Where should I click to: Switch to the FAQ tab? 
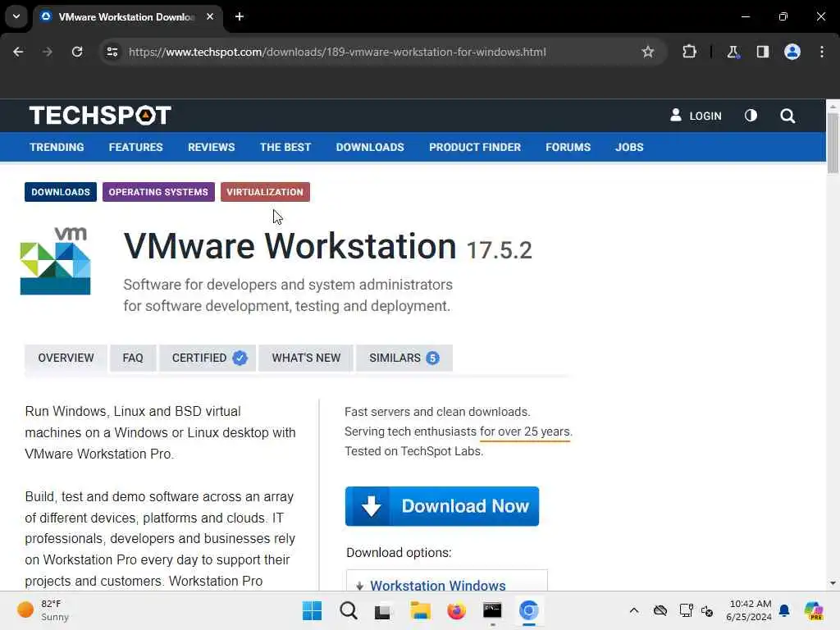click(x=133, y=358)
